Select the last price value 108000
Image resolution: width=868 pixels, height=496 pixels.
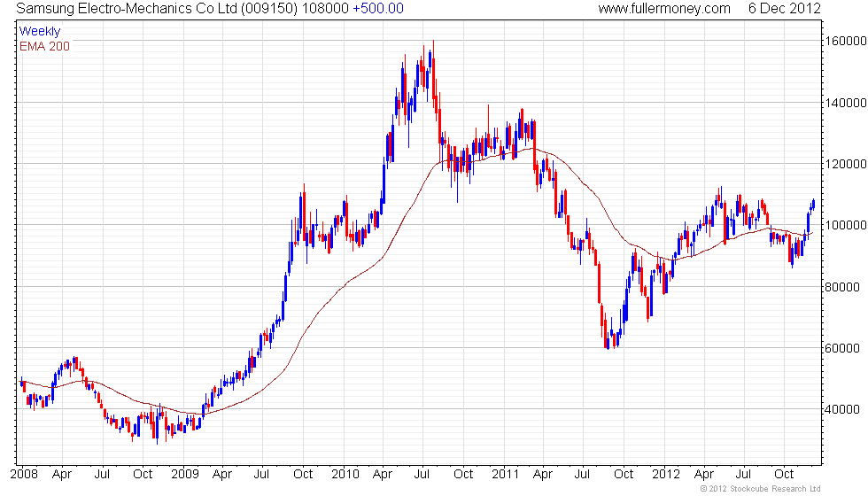point(325,8)
